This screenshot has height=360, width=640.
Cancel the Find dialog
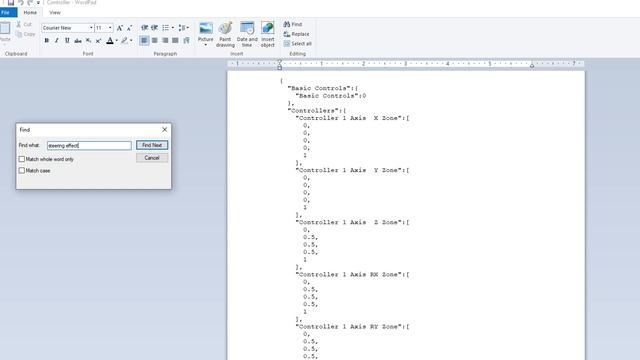pyautogui.click(x=152, y=158)
